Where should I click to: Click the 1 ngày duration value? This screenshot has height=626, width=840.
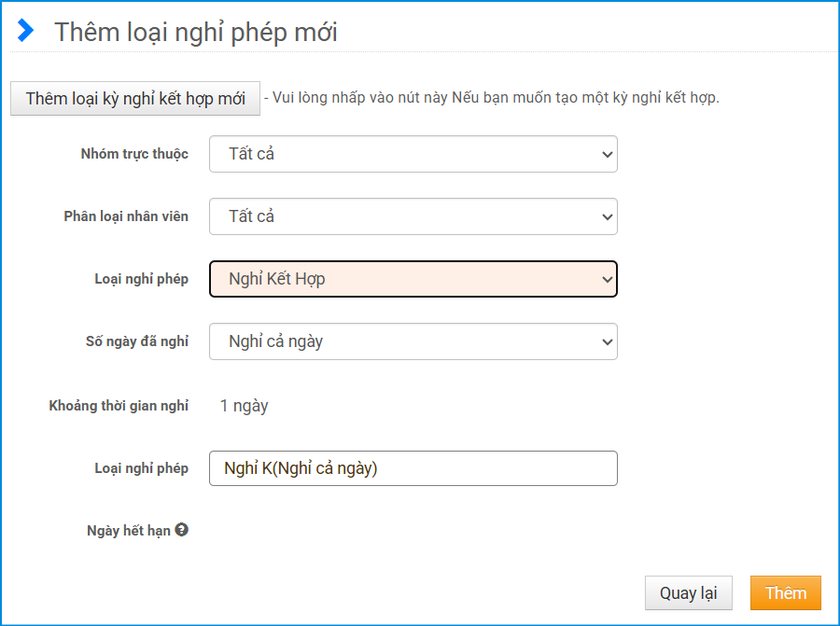tap(245, 406)
